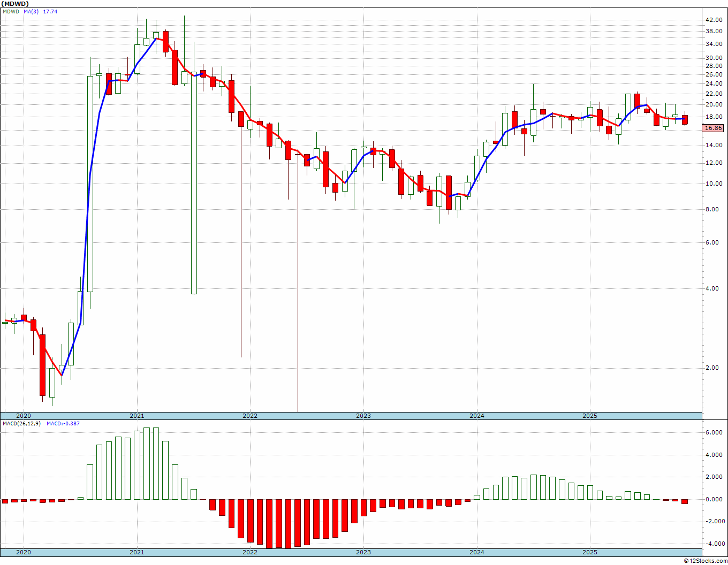Image resolution: width=728 pixels, height=565 pixels.
Task: Pick 2022 on the price chart time axis
Action: point(250,416)
